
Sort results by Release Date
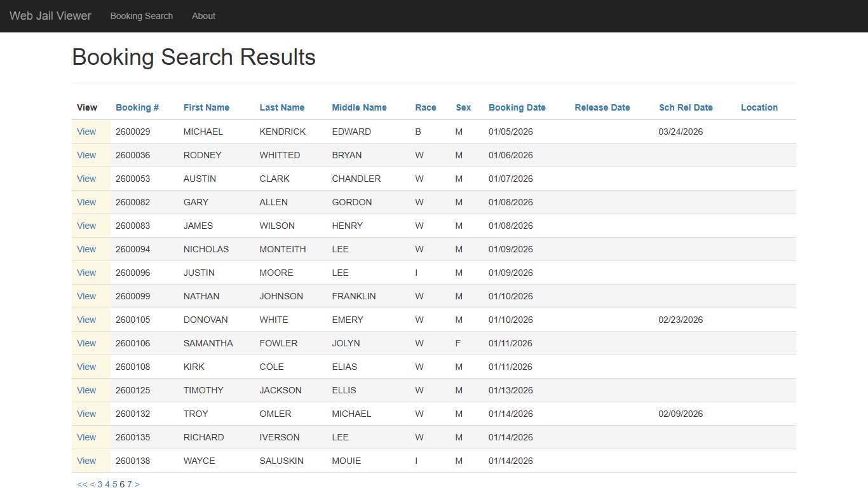click(602, 107)
